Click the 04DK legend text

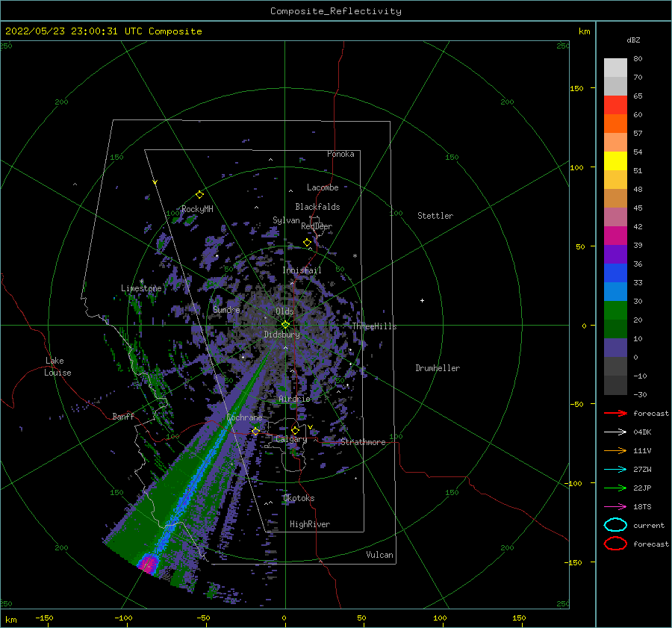pos(642,432)
